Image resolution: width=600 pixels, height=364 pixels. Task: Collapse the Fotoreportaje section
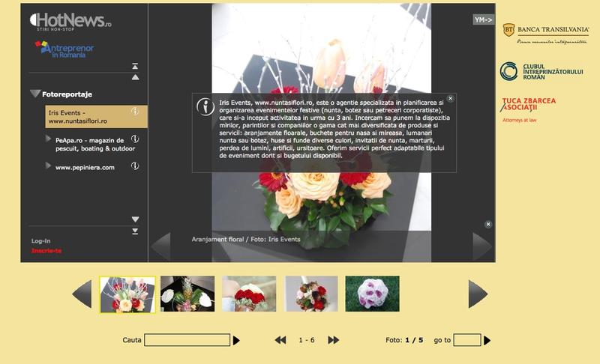click(x=35, y=94)
